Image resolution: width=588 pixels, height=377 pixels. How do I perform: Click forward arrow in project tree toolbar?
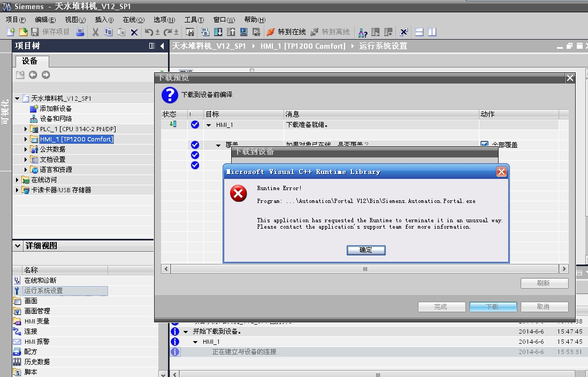(x=46, y=75)
